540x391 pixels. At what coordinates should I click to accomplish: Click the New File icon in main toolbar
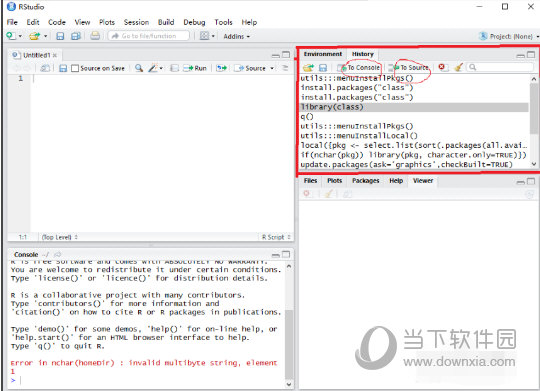pyautogui.click(x=11, y=36)
